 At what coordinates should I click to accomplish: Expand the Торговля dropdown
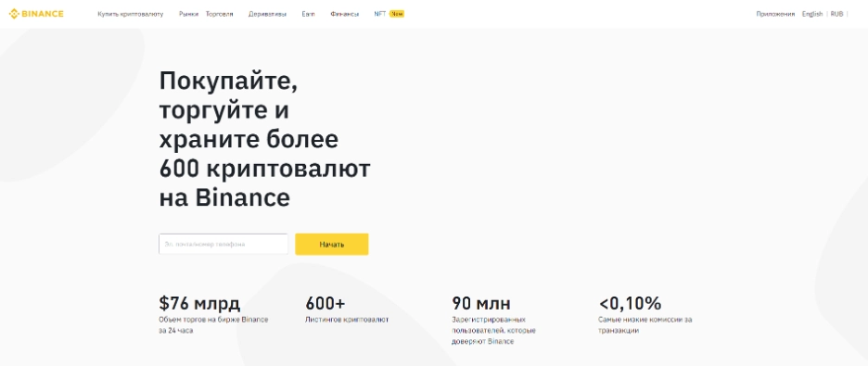tap(219, 14)
